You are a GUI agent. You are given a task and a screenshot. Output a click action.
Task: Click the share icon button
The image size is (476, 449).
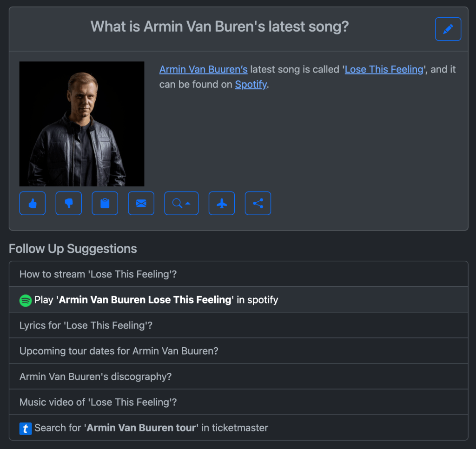(x=258, y=204)
